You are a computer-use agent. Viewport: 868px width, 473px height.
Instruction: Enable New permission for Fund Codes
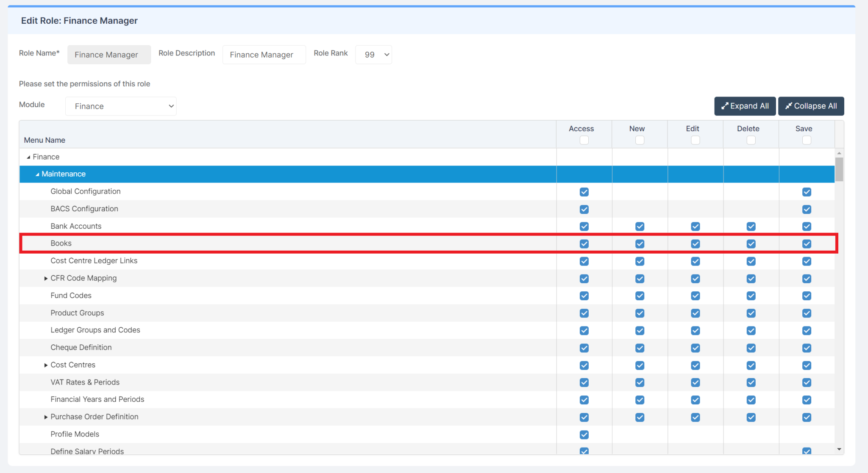coord(640,296)
